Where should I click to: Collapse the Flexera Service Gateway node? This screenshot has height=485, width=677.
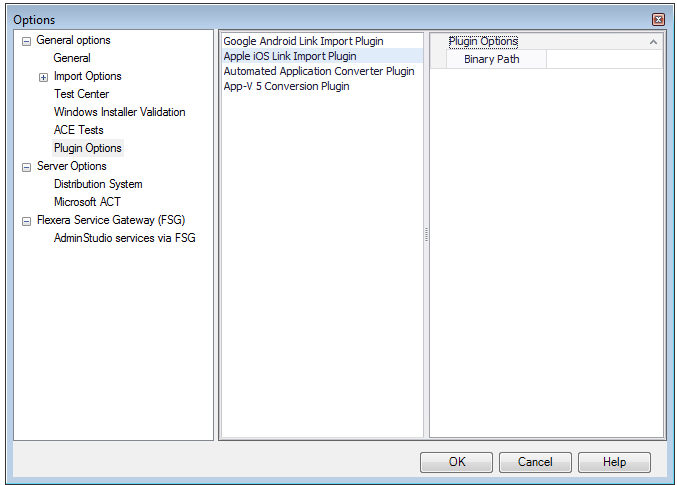[26, 221]
